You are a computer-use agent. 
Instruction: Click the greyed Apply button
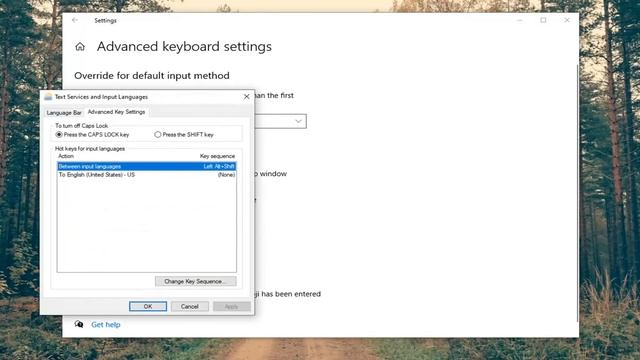[231, 306]
